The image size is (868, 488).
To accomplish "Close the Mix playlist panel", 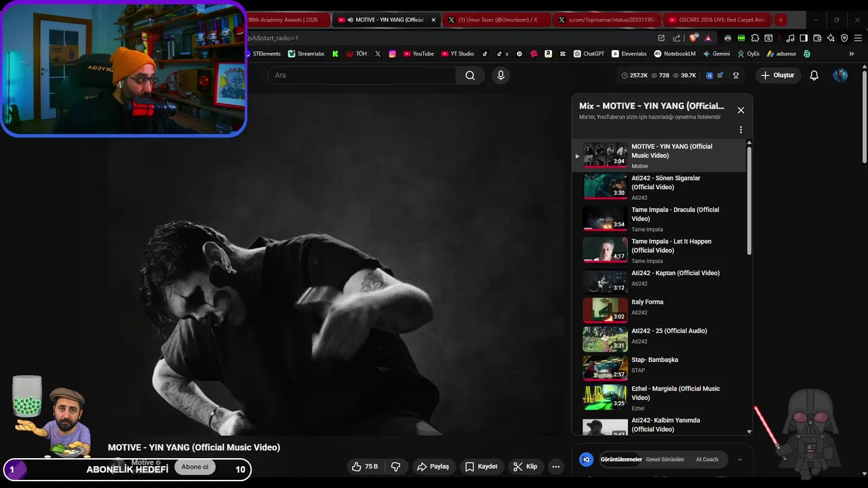I will coord(741,110).
